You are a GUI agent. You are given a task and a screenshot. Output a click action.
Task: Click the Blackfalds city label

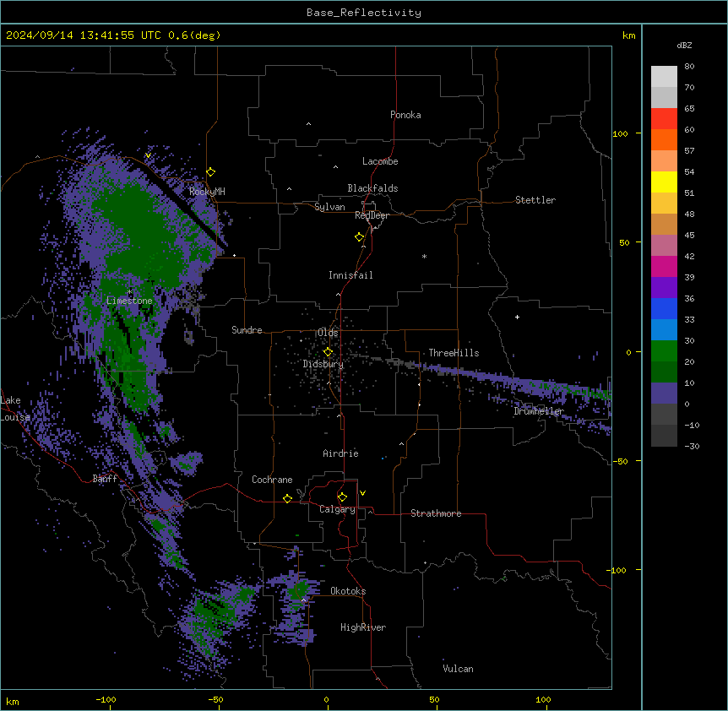point(372,188)
